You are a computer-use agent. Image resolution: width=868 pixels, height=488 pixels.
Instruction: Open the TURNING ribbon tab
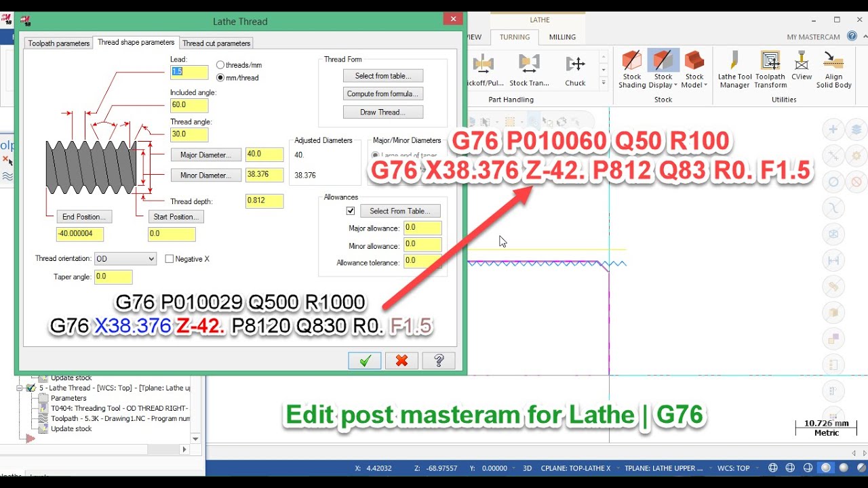tap(515, 37)
